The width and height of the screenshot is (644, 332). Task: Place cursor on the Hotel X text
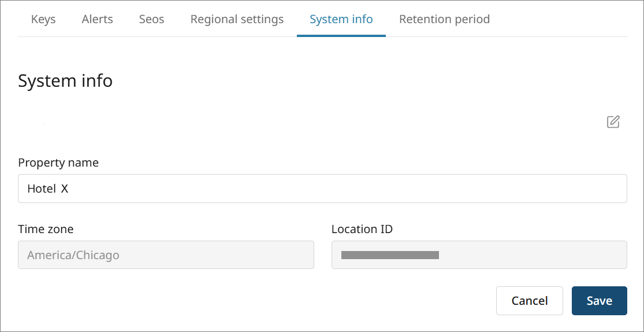coord(48,189)
